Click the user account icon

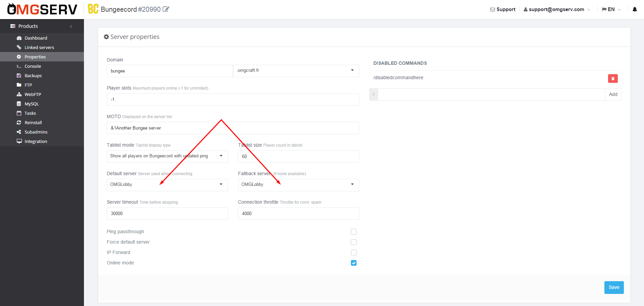[525, 9]
